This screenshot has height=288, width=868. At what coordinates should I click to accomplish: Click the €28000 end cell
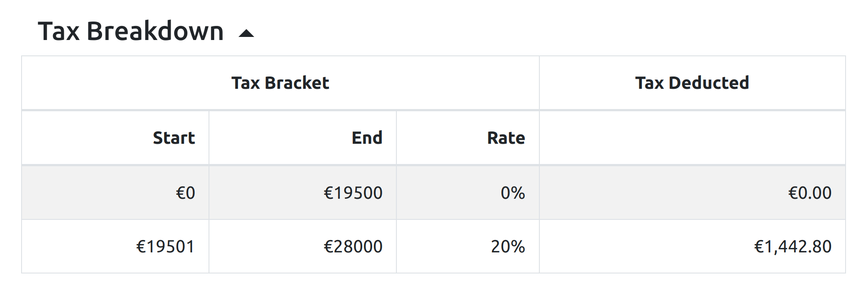pos(353,247)
